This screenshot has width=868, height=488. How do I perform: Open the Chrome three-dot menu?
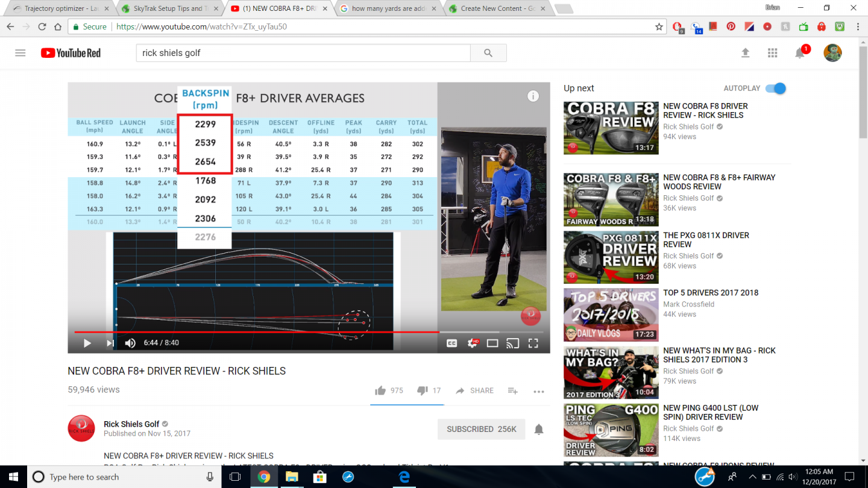pos(858,27)
